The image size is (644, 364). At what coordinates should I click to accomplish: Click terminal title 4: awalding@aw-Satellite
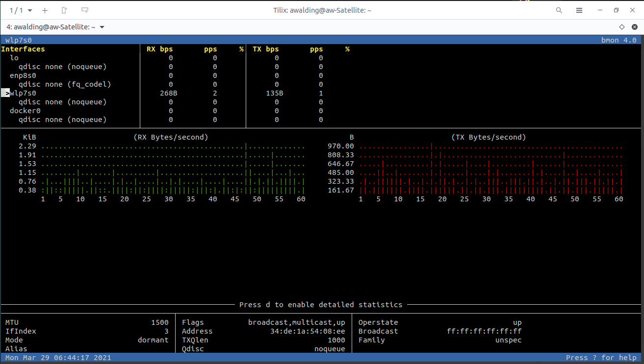51,27
